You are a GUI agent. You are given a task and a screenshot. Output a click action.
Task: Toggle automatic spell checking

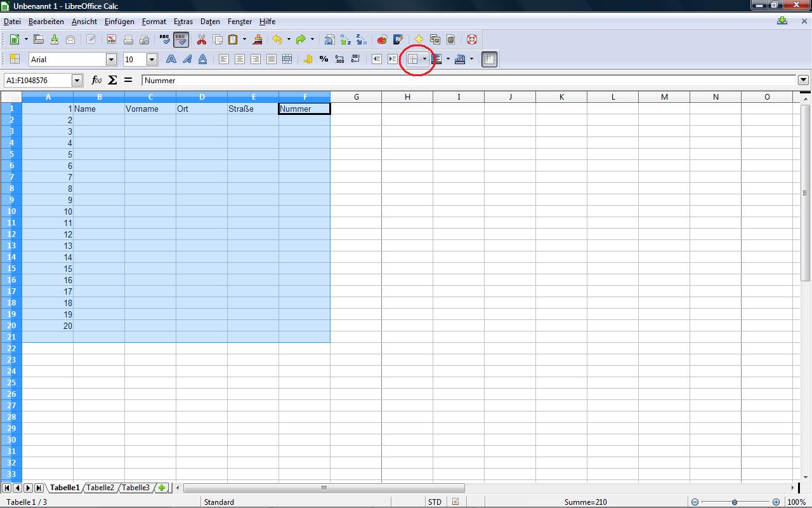tap(181, 39)
